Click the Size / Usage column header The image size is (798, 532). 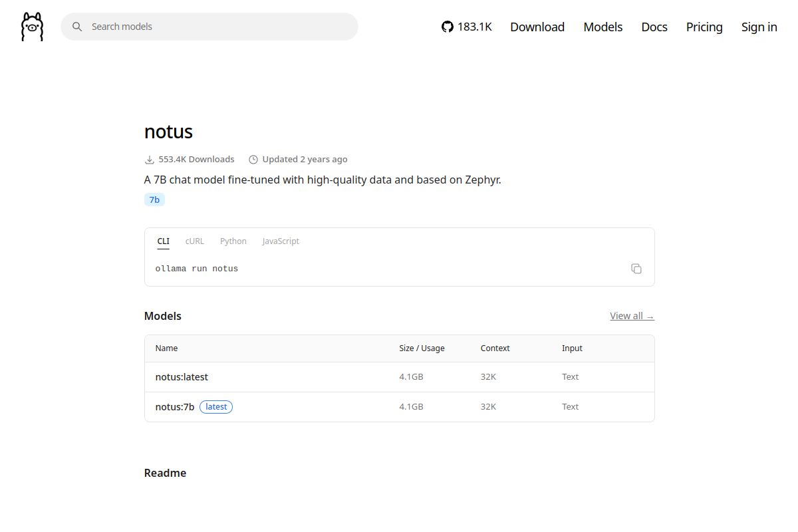coord(422,348)
